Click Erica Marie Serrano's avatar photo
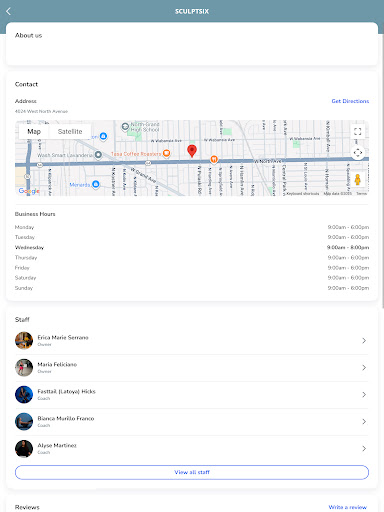 [x=24, y=340]
